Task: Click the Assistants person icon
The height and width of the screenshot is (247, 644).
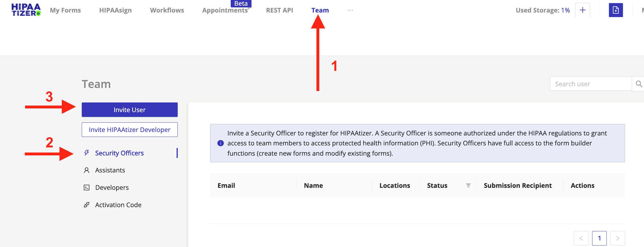Action: click(x=87, y=170)
